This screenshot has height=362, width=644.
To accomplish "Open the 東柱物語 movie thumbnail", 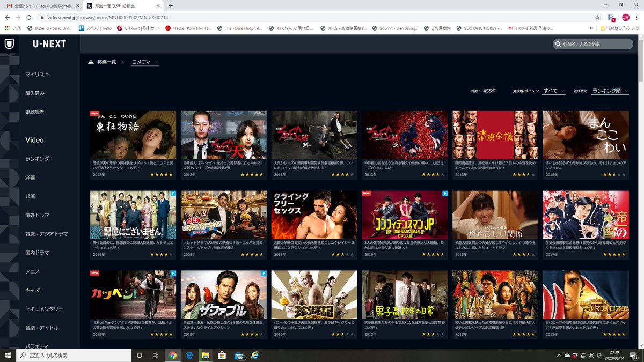I will (133, 135).
